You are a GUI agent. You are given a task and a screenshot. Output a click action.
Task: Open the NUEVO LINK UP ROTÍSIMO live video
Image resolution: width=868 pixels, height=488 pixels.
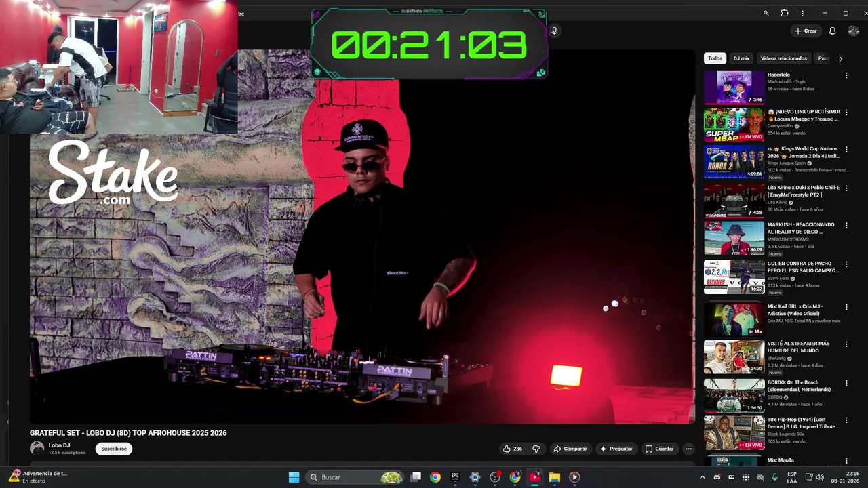pos(734,125)
